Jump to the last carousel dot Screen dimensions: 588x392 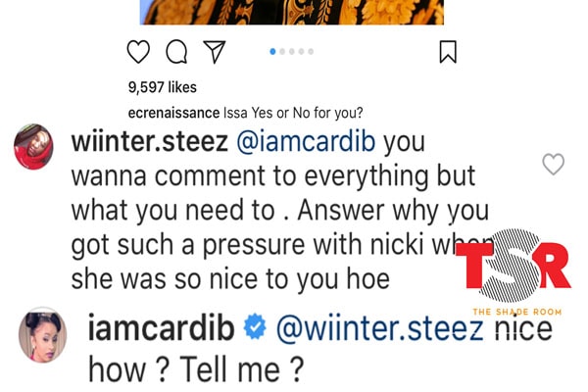[x=311, y=51]
